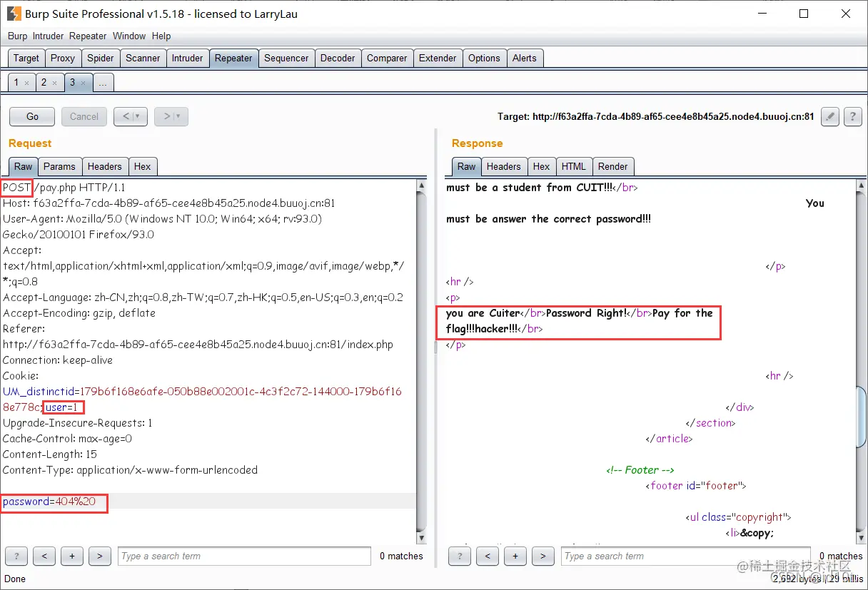Viewport: 868px width, 590px height.
Task: Open history forward dropdown button
Action: pyautogui.click(x=171, y=116)
